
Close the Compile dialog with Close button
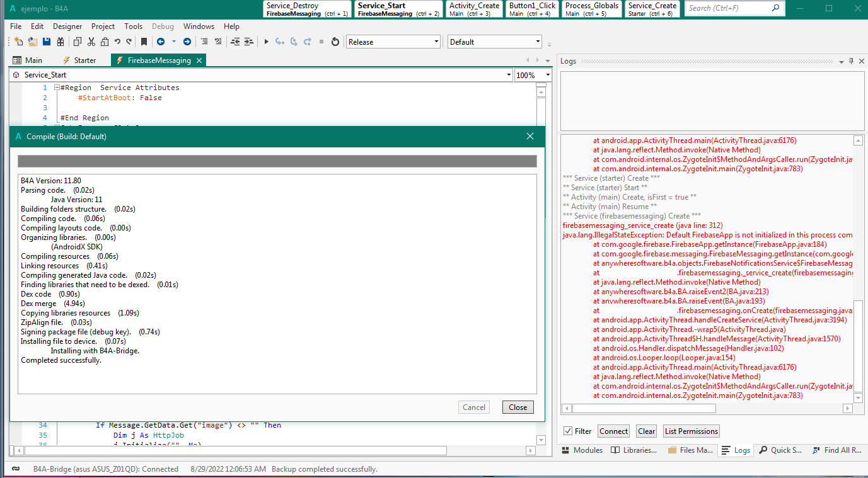(x=518, y=407)
